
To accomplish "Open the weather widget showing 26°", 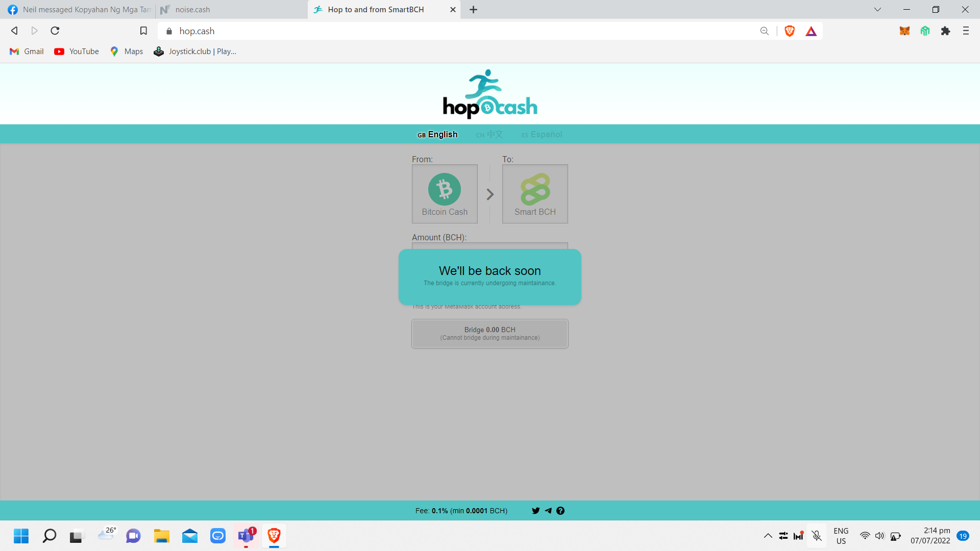I will pos(106,534).
